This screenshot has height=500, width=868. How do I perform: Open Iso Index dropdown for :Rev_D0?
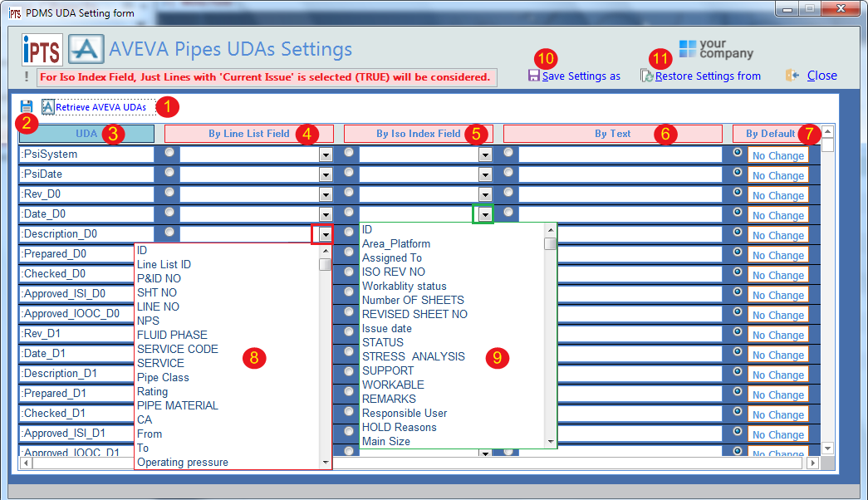(x=485, y=195)
